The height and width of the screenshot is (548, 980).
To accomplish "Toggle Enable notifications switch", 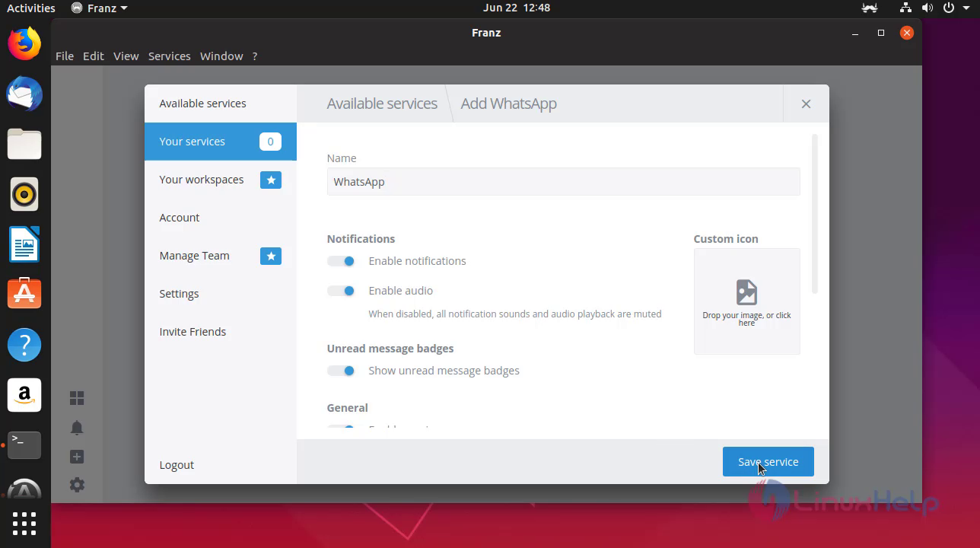I will [x=341, y=261].
